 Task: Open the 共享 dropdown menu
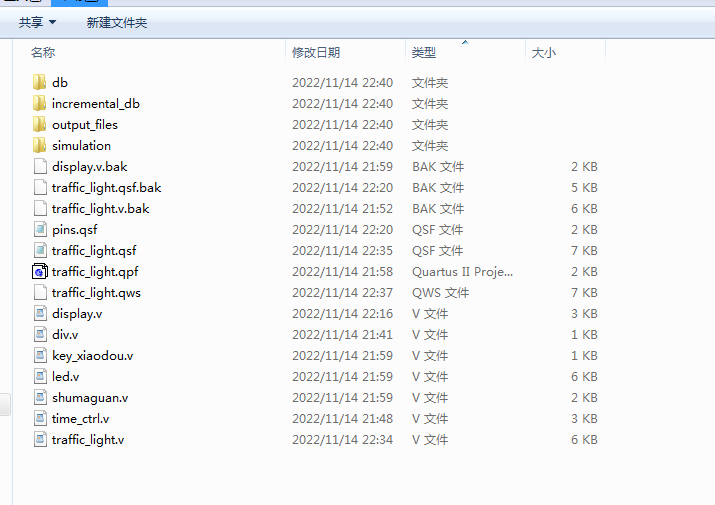coord(37,22)
